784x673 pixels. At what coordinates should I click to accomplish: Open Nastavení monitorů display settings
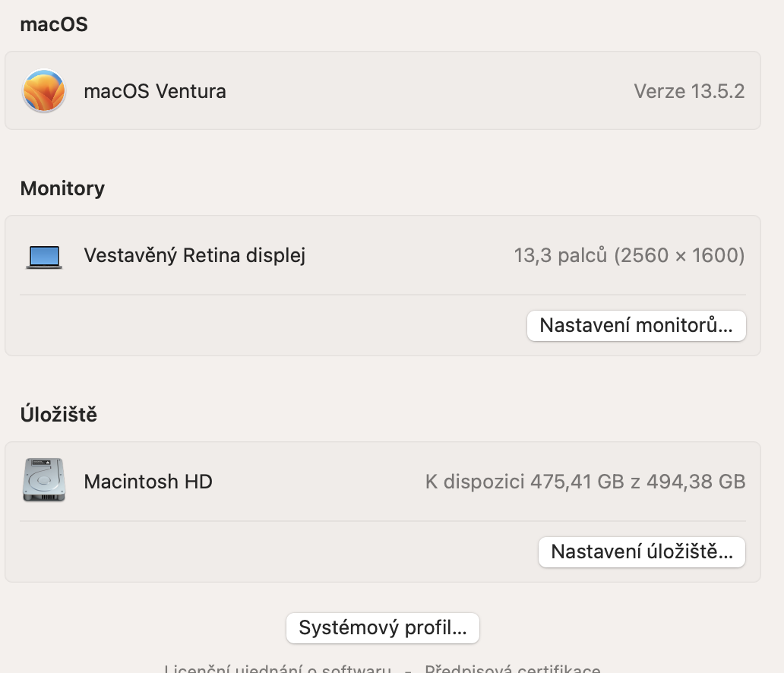click(x=636, y=326)
